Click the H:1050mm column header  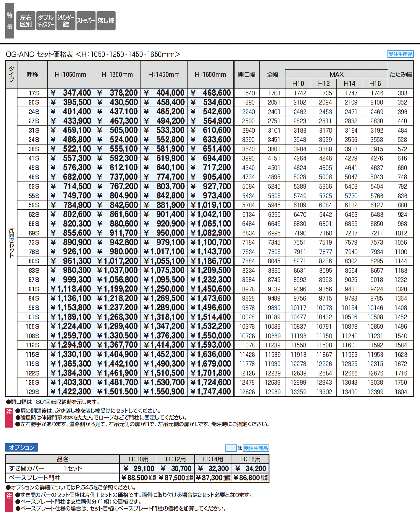click(70, 75)
